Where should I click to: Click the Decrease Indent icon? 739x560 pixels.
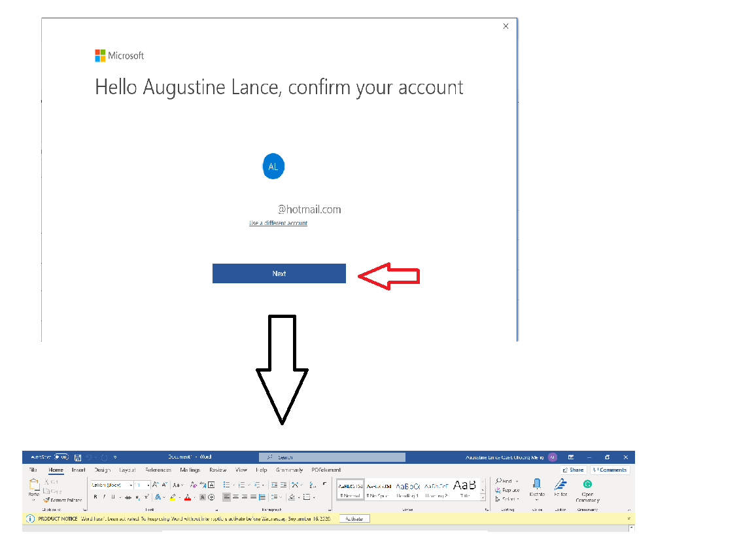pos(274,485)
